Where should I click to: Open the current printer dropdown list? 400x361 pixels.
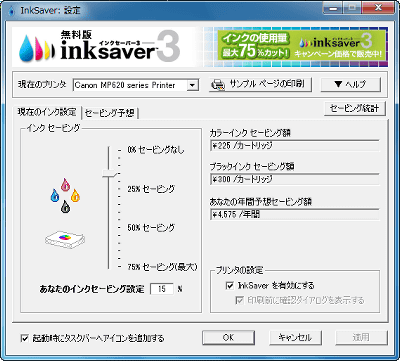(192, 85)
